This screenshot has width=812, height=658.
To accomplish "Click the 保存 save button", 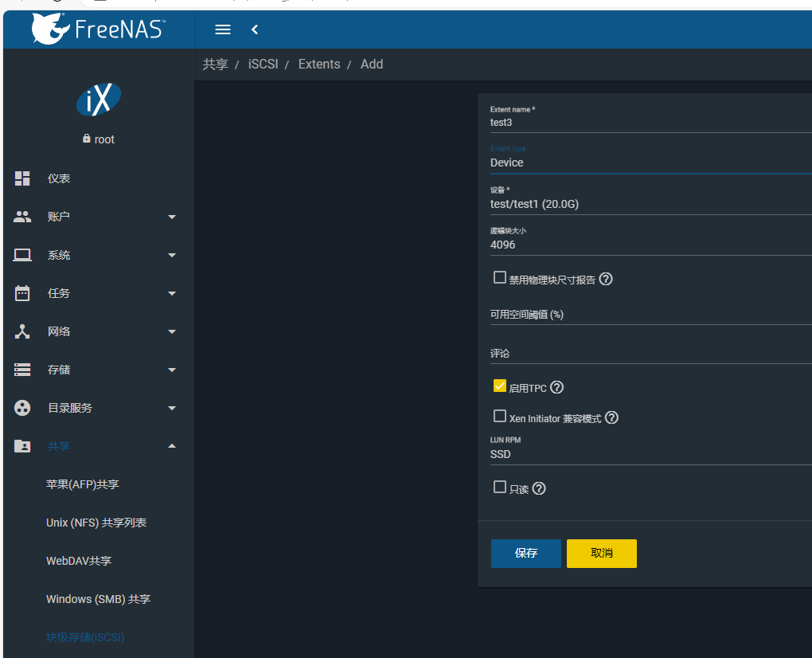I will [525, 553].
